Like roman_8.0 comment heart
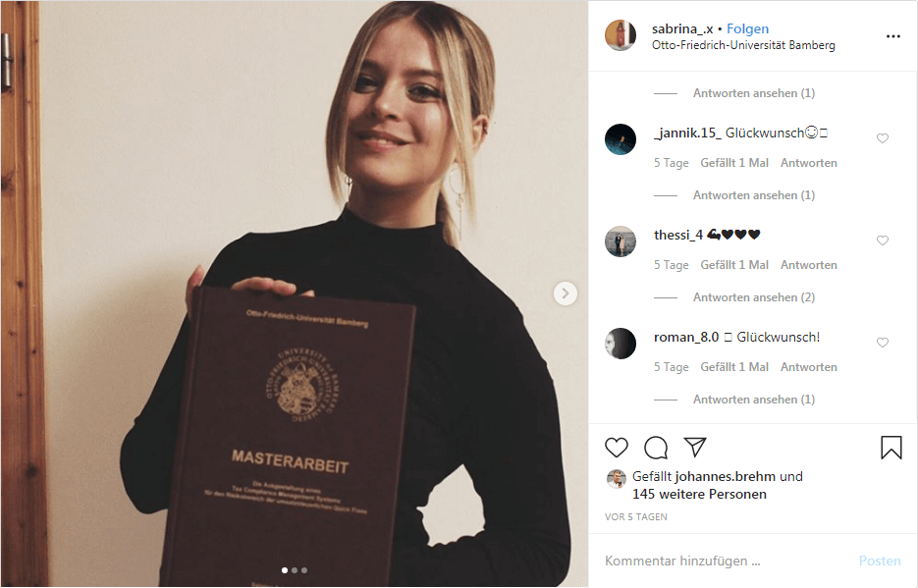Image resolution: width=918 pixels, height=588 pixels. pos(883,343)
